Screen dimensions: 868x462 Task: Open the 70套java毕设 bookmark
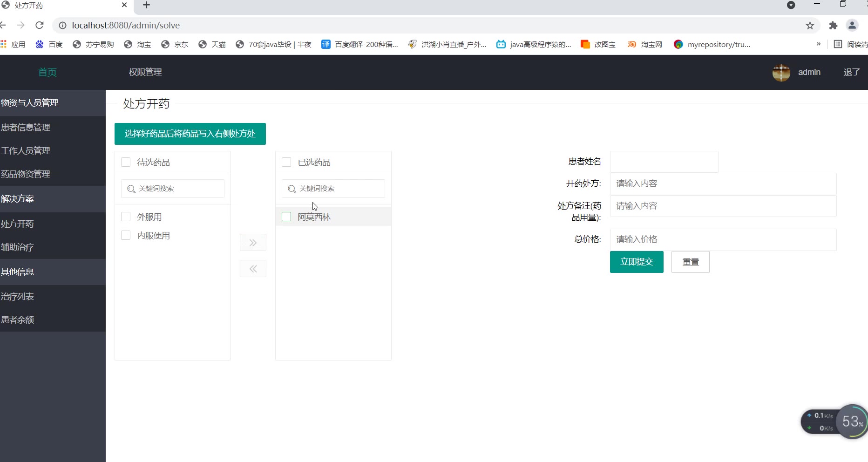tap(273, 44)
